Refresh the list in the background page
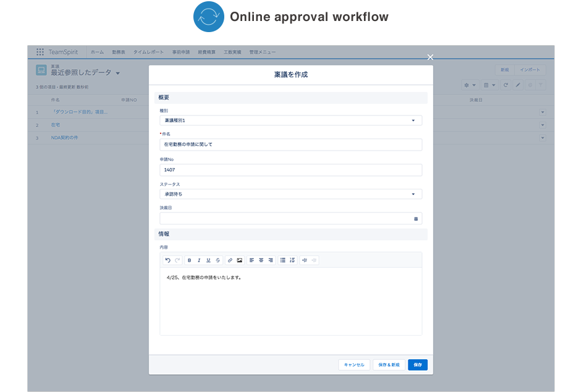 [505, 85]
